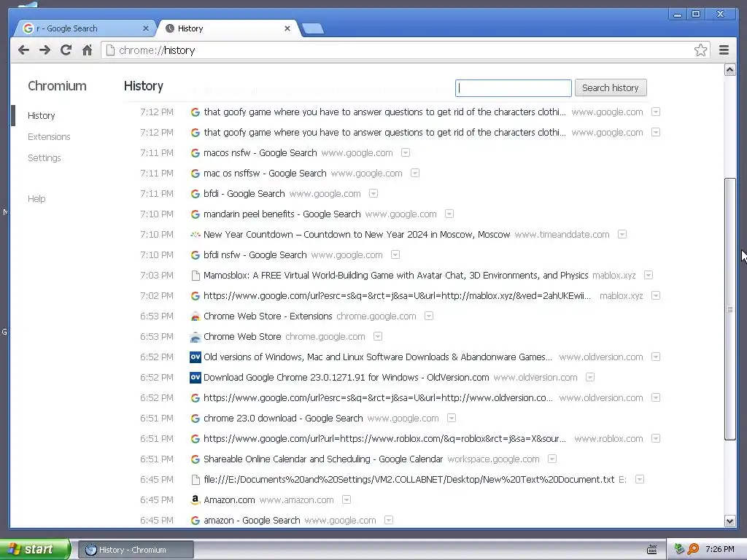
Task: Select the History tab
Action: pyautogui.click(x=228, y=28)
